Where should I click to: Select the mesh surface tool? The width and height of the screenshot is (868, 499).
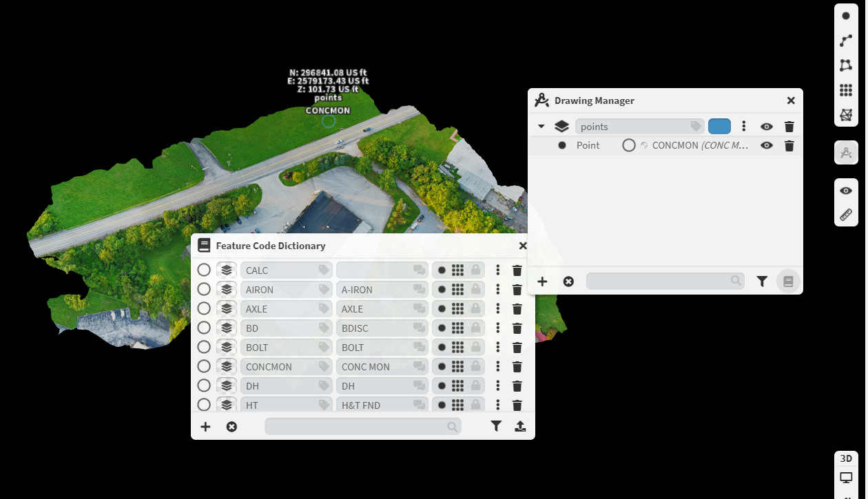tap(846, 114)
